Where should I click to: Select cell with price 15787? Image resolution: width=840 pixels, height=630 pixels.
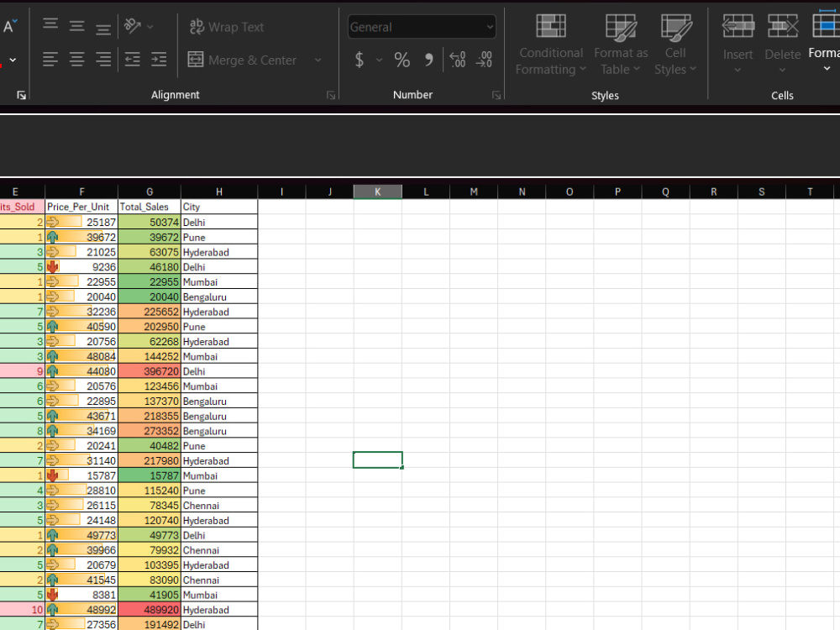click(x=81, y=475)
